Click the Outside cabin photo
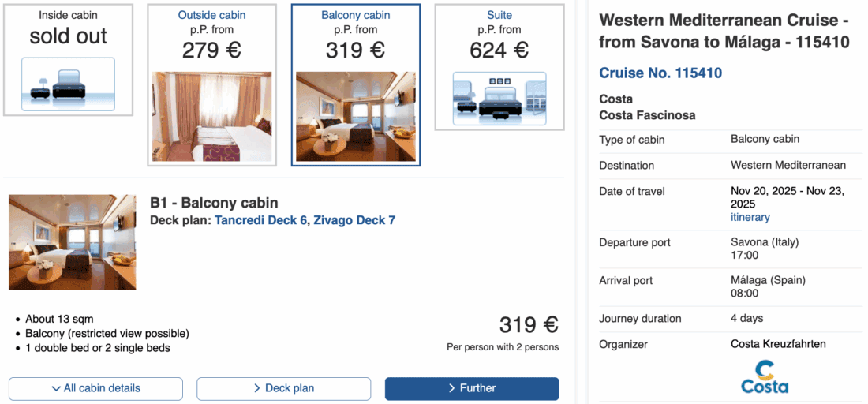Viewport: 868px width, 404px height. (211, 117)
